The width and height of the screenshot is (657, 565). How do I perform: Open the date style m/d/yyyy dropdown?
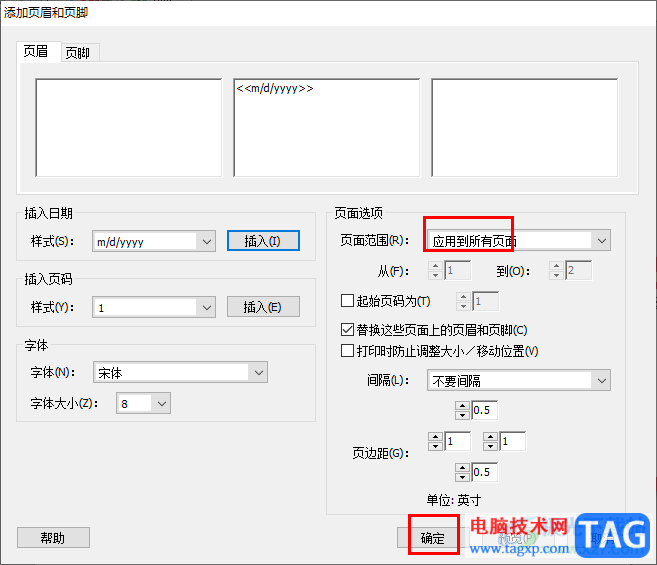(207, 241)
